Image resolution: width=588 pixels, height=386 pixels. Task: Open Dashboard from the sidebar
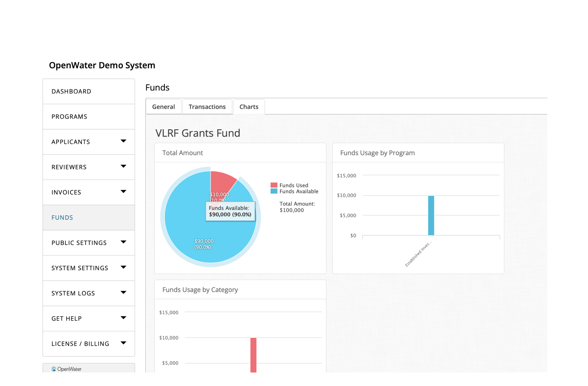[71, 91]
